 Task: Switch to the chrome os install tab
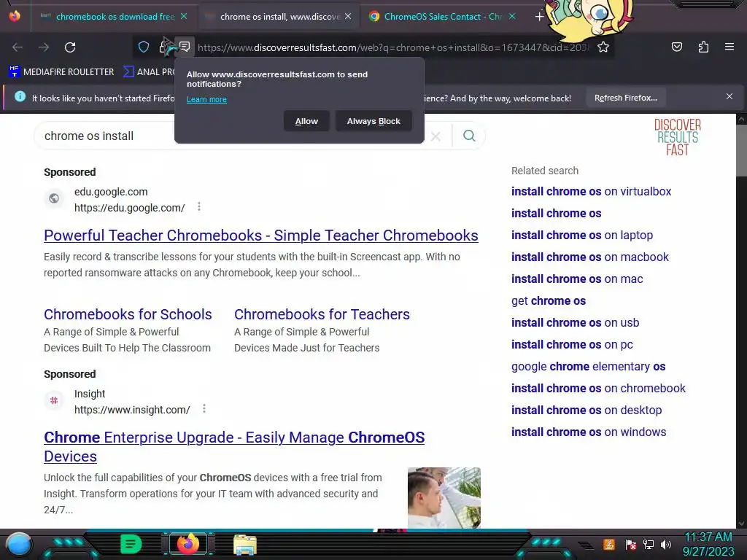[279, 17]
